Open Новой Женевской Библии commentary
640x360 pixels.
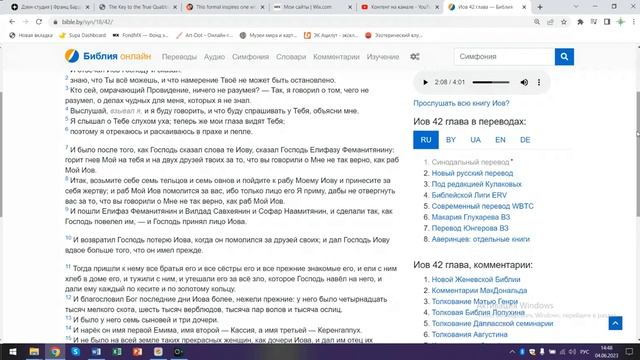[x=476, y=280]
